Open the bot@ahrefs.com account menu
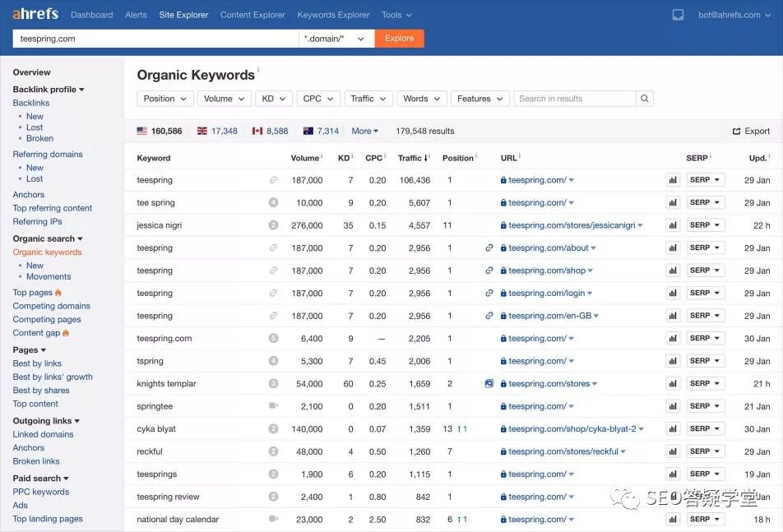783x532 pixels. [x=734, y=15]
